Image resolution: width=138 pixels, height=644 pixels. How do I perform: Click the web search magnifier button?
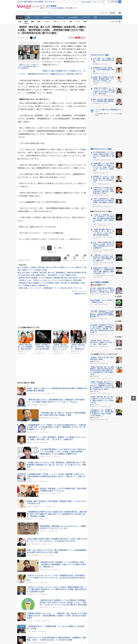pos(120,2)
